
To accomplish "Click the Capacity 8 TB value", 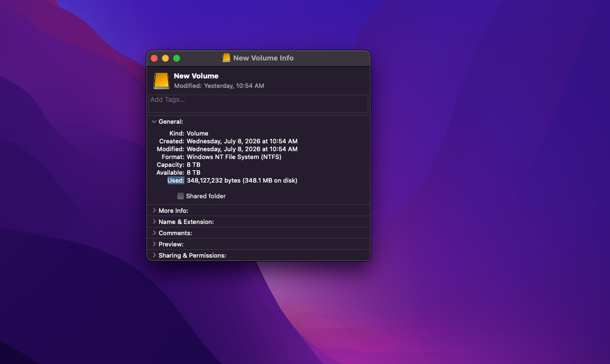I will pos(193,165).
